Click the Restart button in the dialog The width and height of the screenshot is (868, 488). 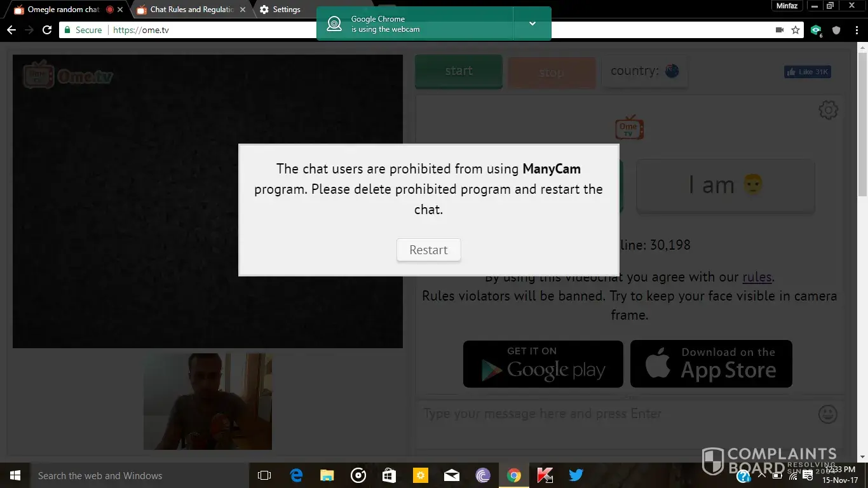[x=429, y=250]
